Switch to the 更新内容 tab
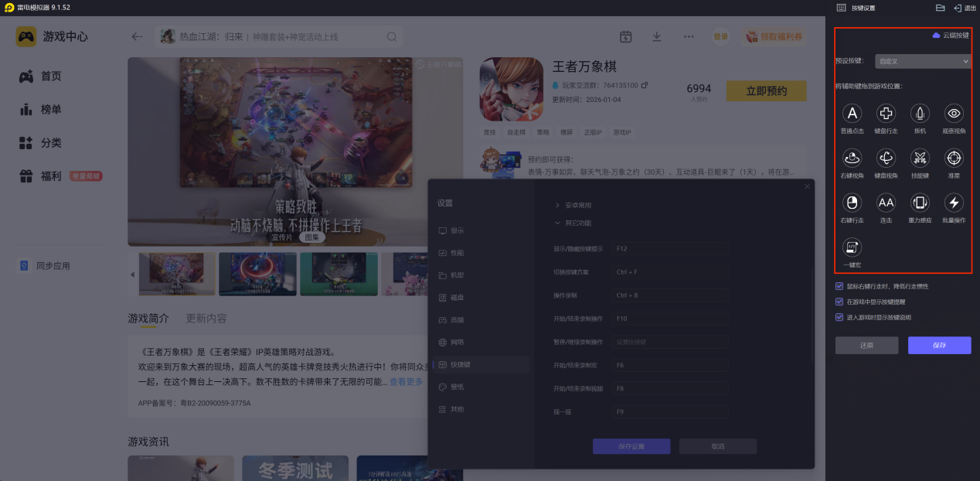 pyautogui.click(x=206, y=319)
